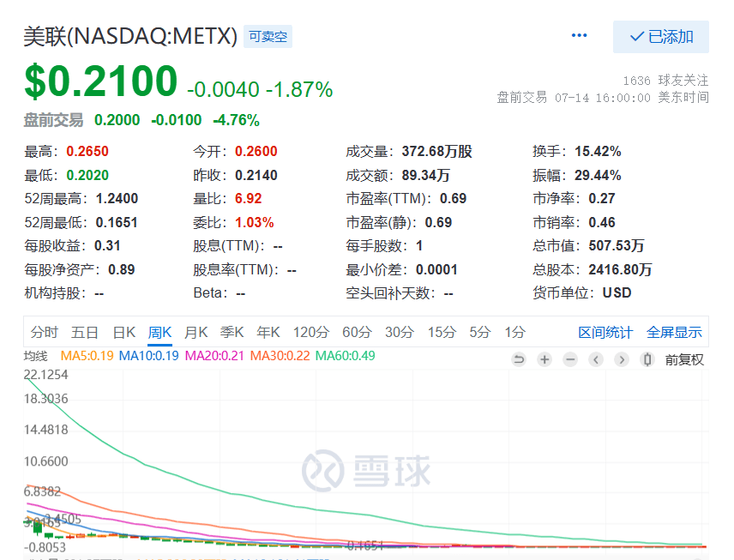
Task: Select the 日K daily candlestick tab
Action: tap(124, 333)
